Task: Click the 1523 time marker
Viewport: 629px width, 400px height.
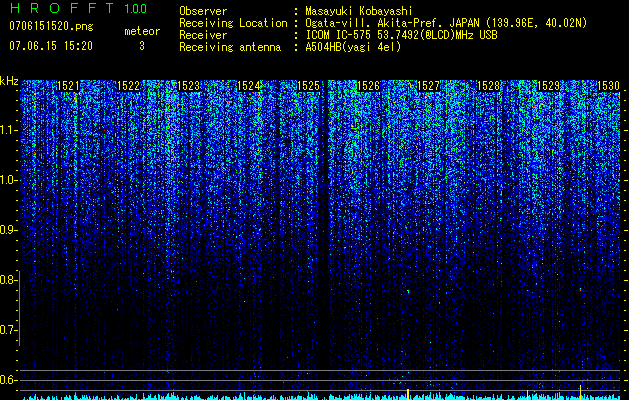Action: pos(188,86)
